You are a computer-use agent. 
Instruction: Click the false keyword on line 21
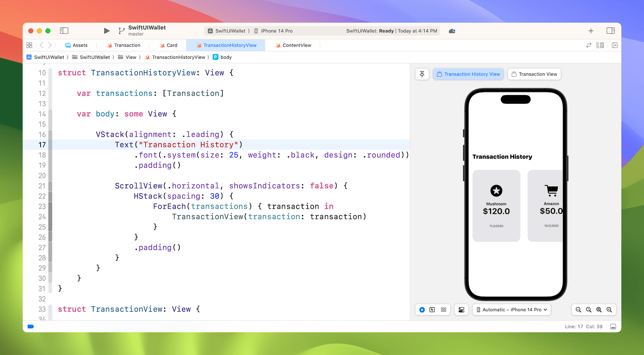(x=322, y=186)
